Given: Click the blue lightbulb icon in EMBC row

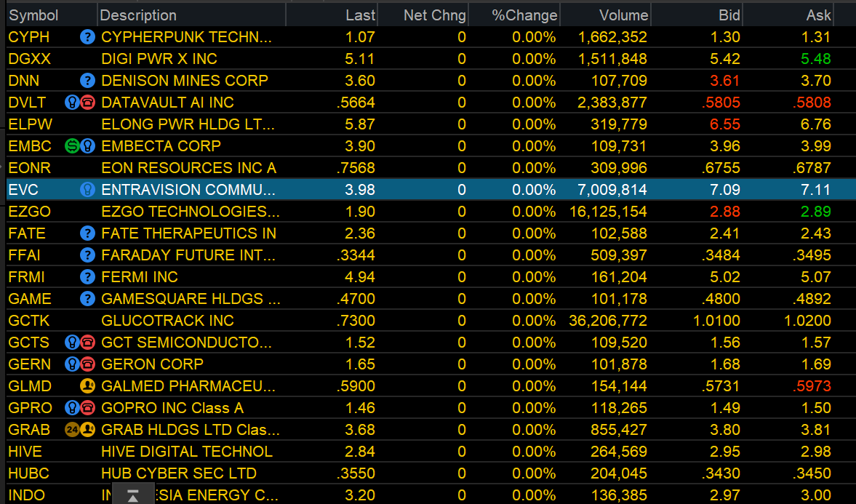Looking at the screenshot, I should pyautogui.click(x=87, y=146).
